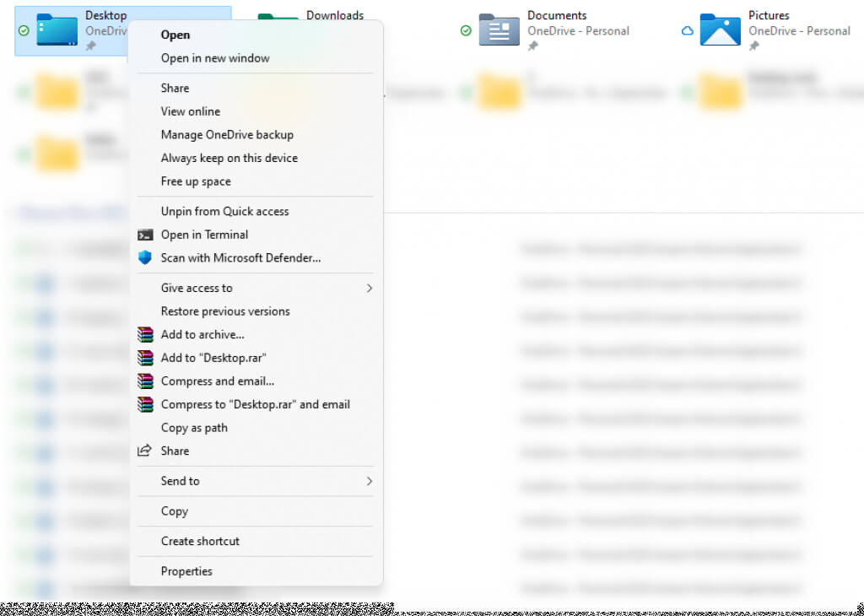This screenshot has width=864, height=616.
Task: Select Scan with Microsoft Defender
Action: (x=240, y=258)
